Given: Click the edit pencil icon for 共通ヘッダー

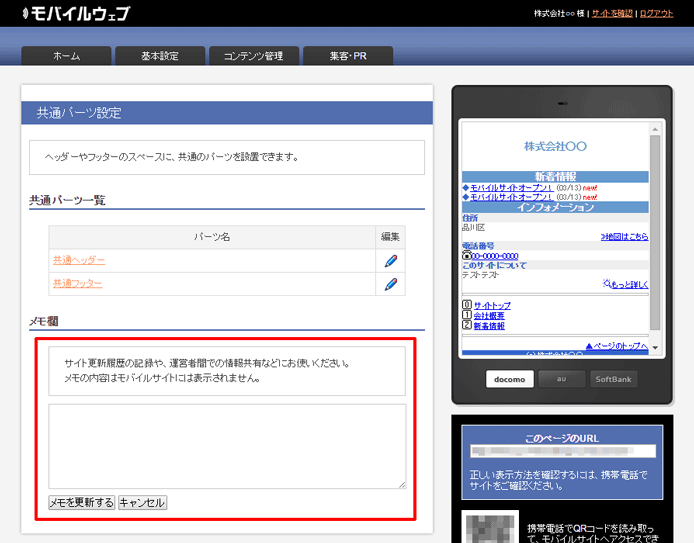Looking at the screenshot, I should point(391,261).
